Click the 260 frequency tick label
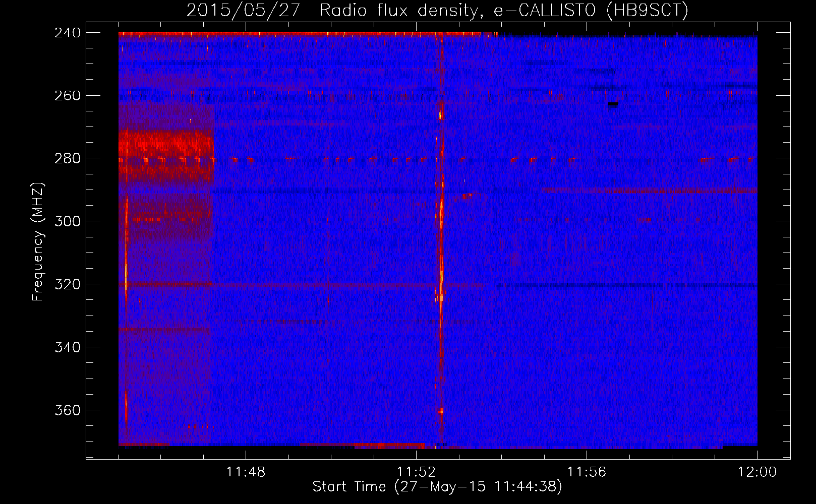Screen dimensions: 816x504 68,96
